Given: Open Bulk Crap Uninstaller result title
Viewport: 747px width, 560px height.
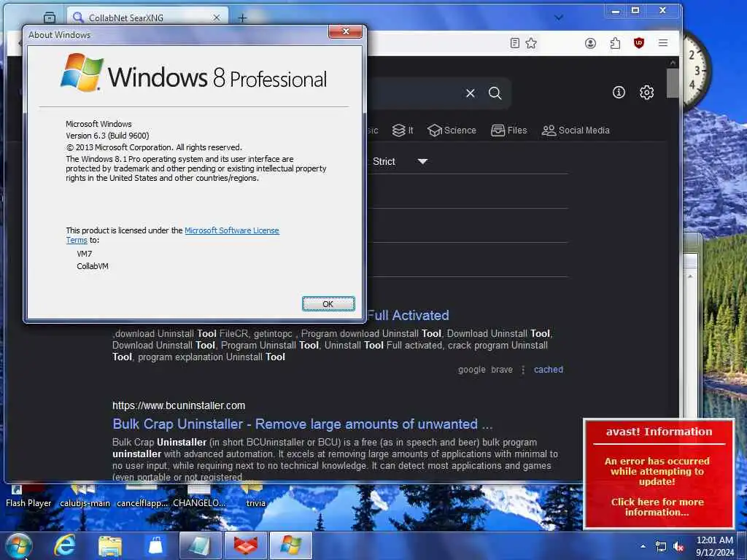Looking at the screenshot, I should pos(303,424).
